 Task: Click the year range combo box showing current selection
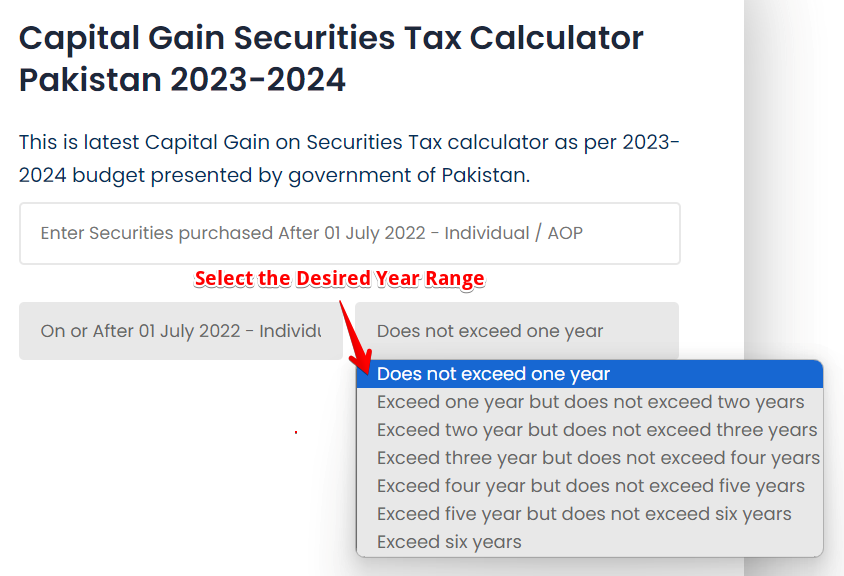[x=517, y=330]
